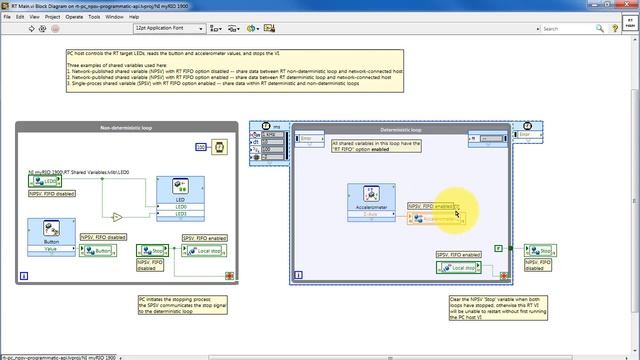Open the Tools menu
This screenshot has width=640, height=360.
pos(94,17)
